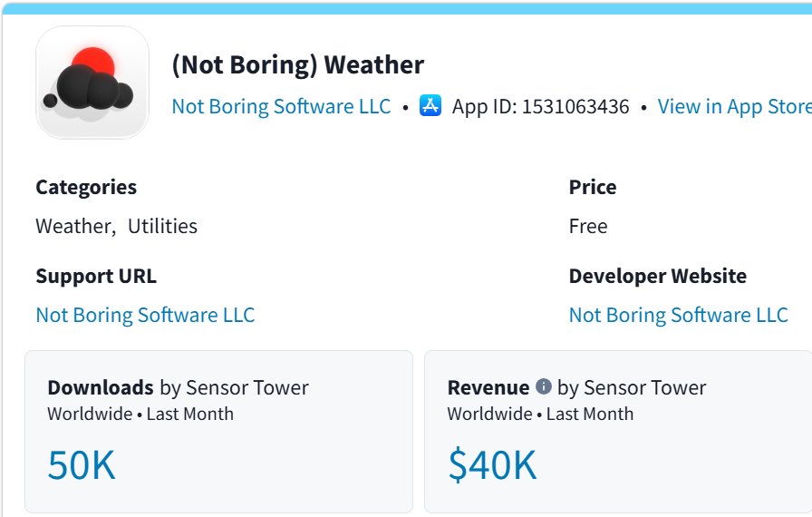Click the Downloads by Sensor Tower heading

coord(179,387)
